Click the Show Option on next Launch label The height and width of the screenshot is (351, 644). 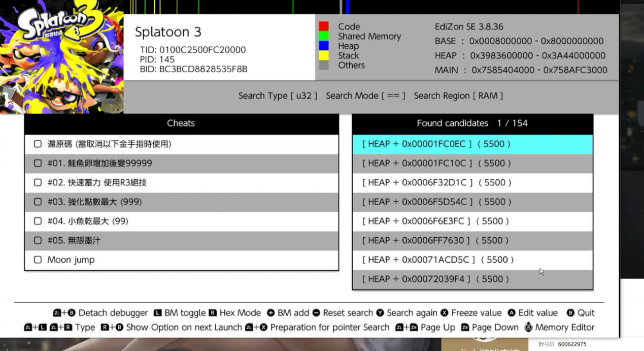click(184, 328)
